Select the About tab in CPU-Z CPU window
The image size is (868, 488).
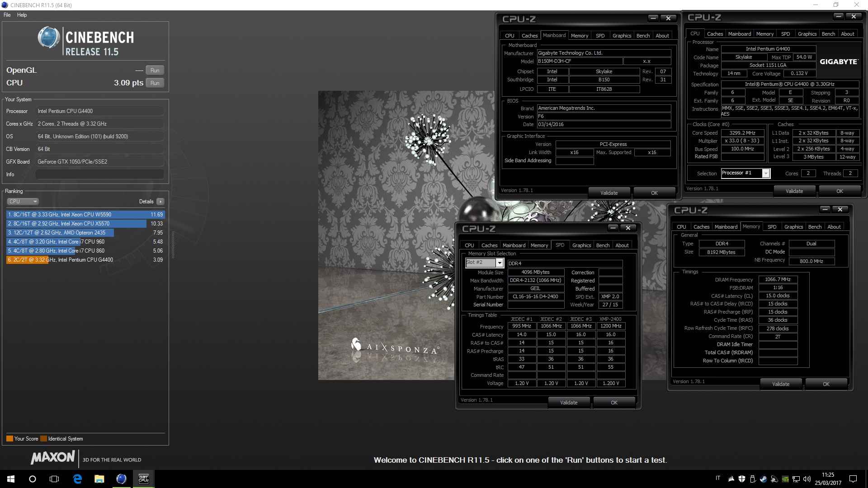[848, 34]
